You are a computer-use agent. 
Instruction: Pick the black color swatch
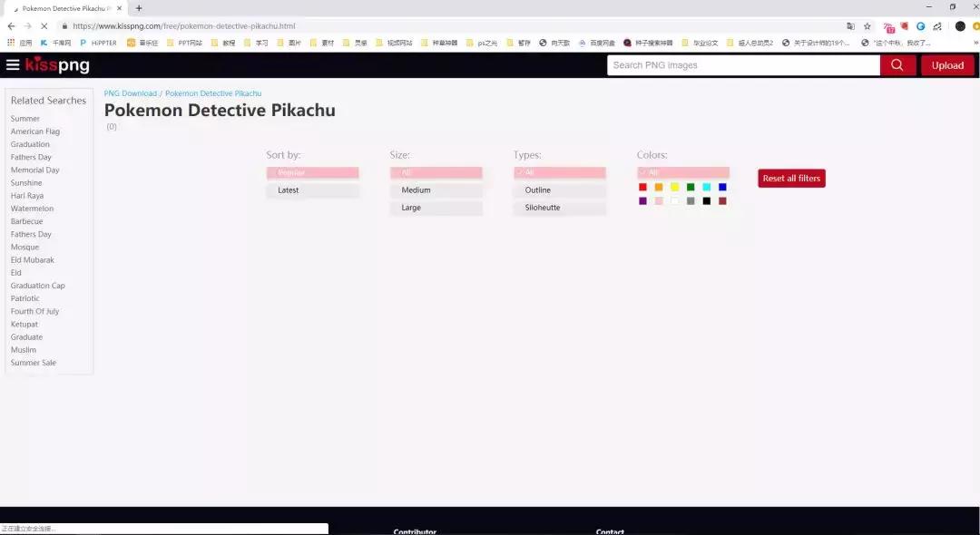[x=707, y=201]
